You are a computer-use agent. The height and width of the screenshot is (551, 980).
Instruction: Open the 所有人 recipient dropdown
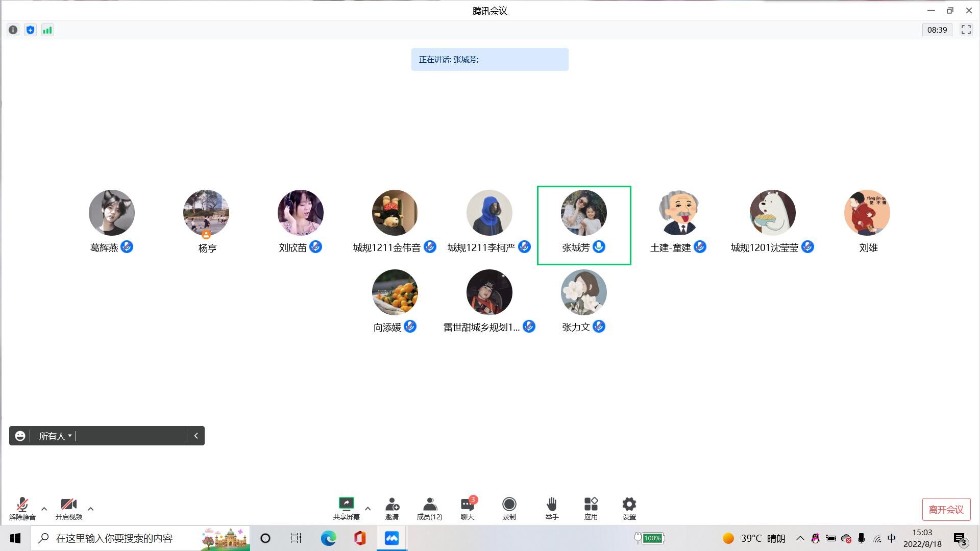[55, 436]
